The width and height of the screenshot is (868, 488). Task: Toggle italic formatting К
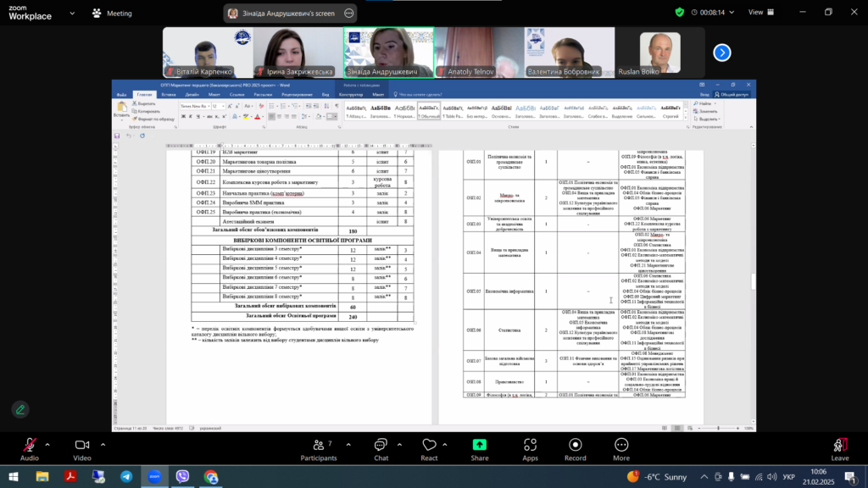[x=191, y=117]
